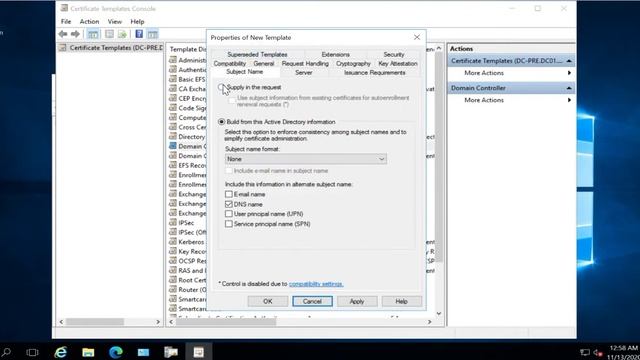Click the Forward arrow in console toolbar

[x=75, y=34]
